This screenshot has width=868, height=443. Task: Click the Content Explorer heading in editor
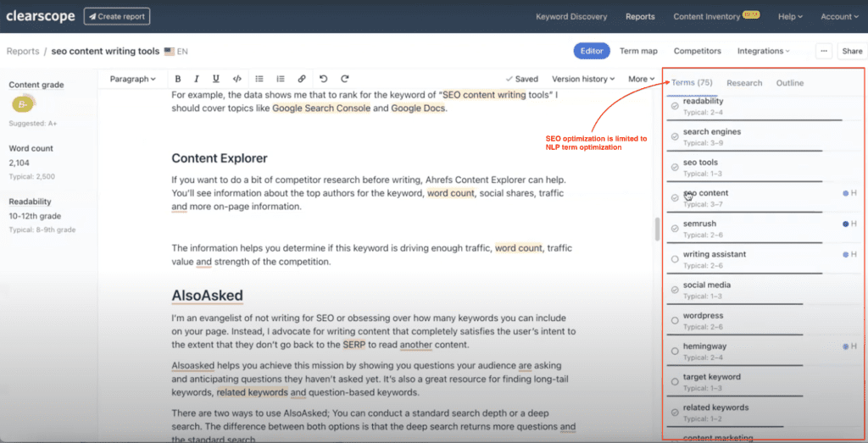pyautogui.click(x=220, y=158)
